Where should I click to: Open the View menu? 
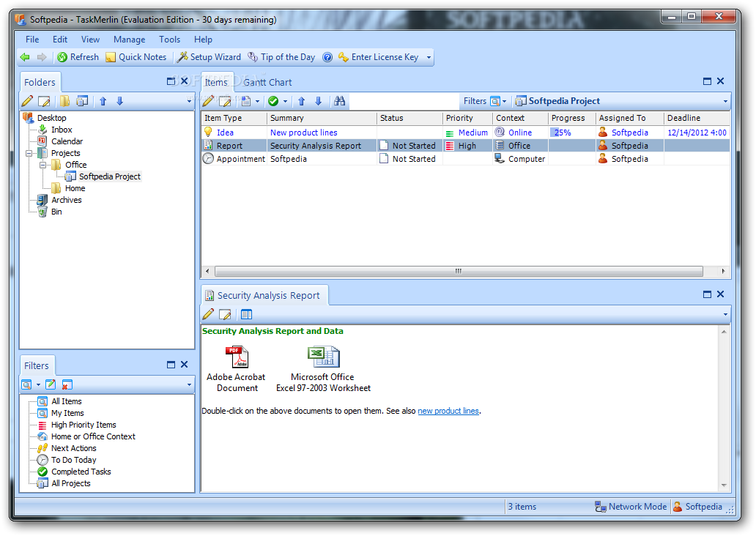90,40
